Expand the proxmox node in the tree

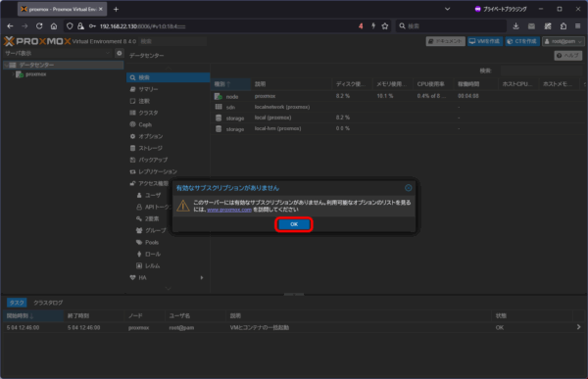point(13,74)
